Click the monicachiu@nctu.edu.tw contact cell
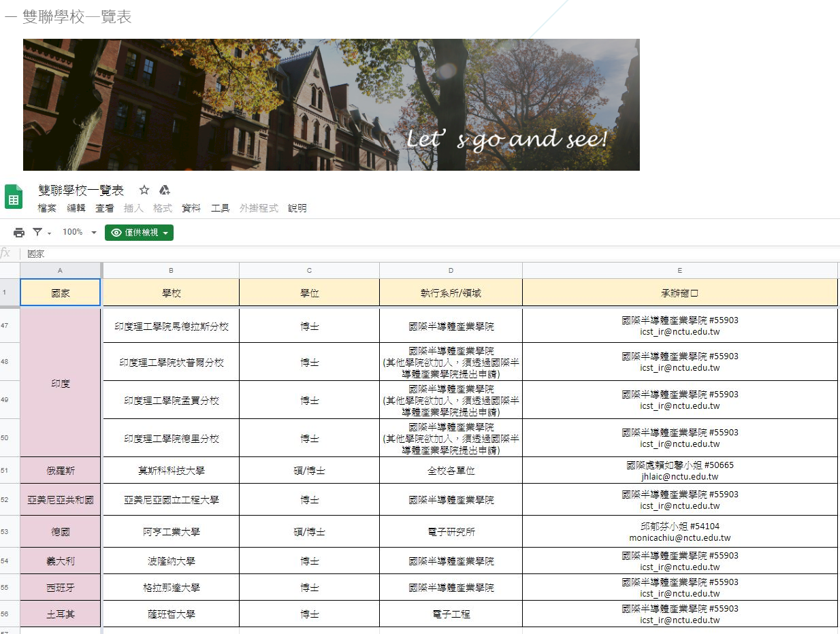Viewport: 840px width, 634px height. click(680, 531)
